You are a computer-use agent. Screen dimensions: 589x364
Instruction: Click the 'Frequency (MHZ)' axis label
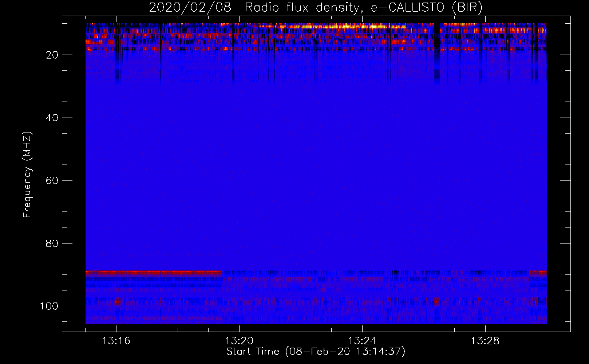pos(27,175)
